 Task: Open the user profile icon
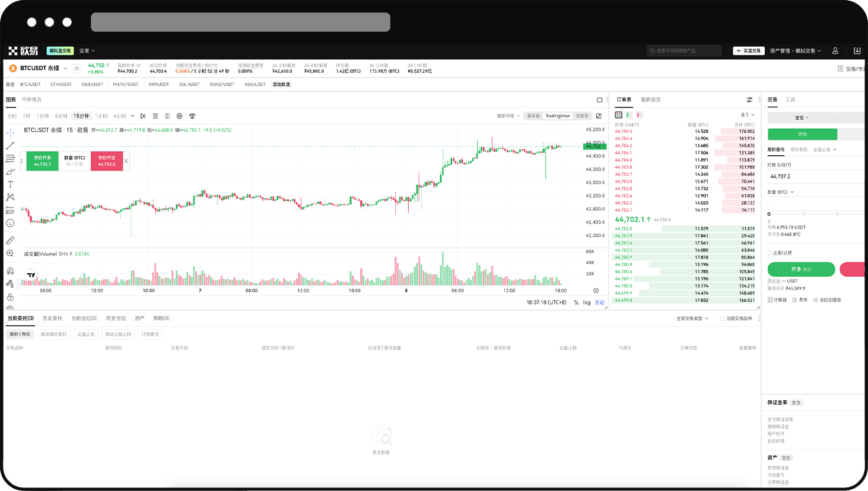pyautogui.click(x=835, y=51)
